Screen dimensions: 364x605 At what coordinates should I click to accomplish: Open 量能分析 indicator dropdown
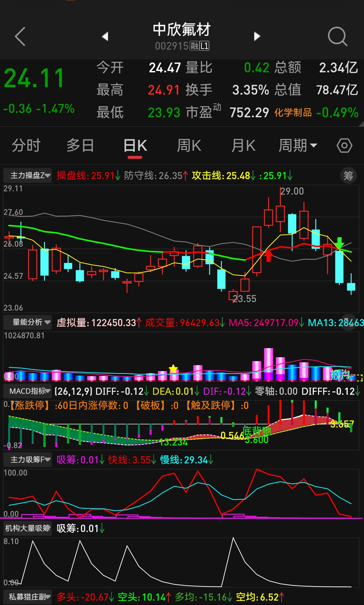pos(28,322)
